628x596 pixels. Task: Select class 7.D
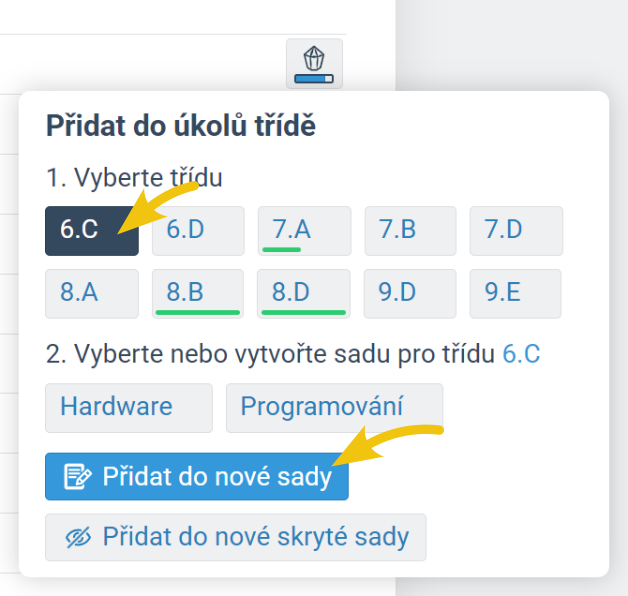(516, 231)
